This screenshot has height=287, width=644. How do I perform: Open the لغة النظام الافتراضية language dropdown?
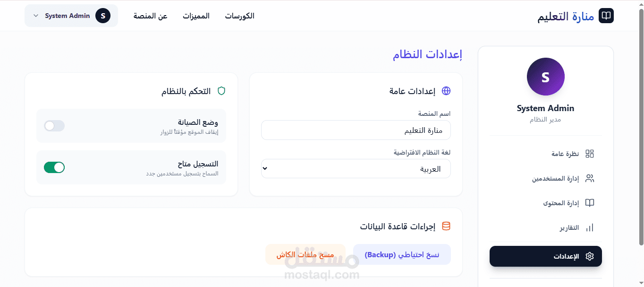tap(356, 169)
